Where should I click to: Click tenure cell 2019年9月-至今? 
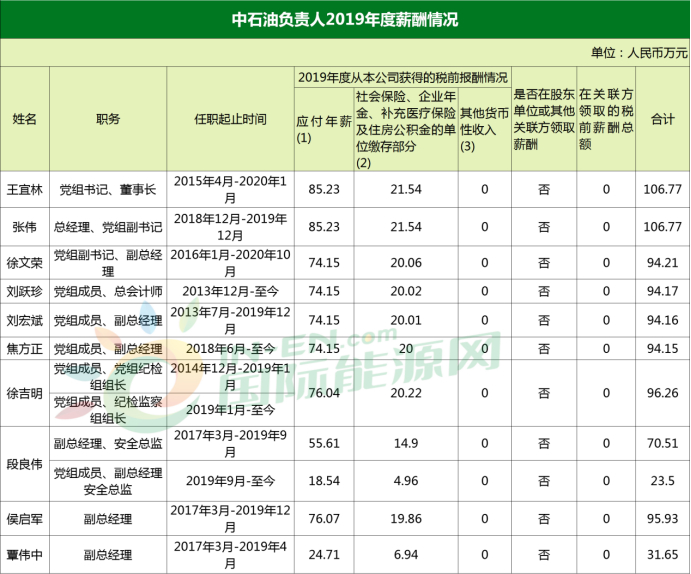pos(230,481)
